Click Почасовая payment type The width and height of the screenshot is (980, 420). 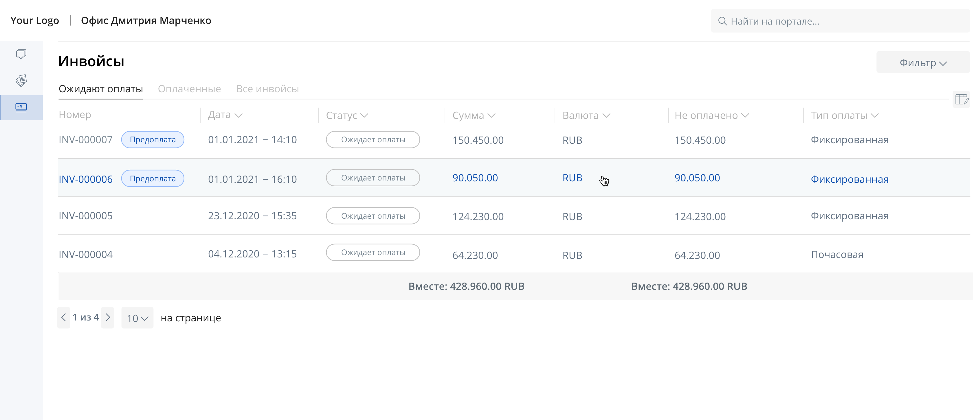click(x=837, y=255)
